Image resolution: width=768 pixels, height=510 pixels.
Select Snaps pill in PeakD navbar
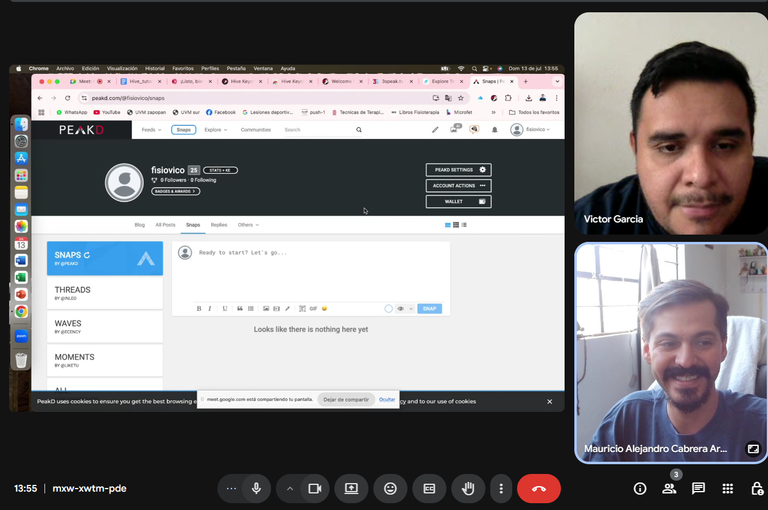[184, 130]
